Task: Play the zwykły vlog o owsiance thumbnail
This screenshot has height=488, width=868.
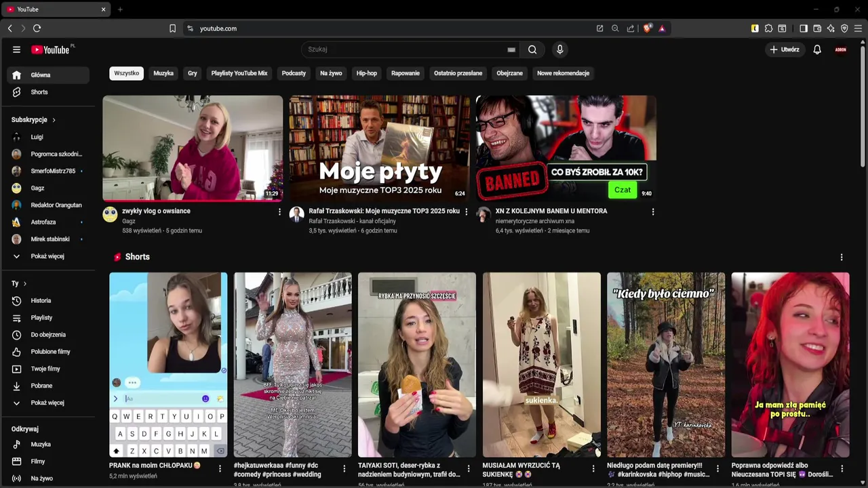Action: (x=193, y=148)
